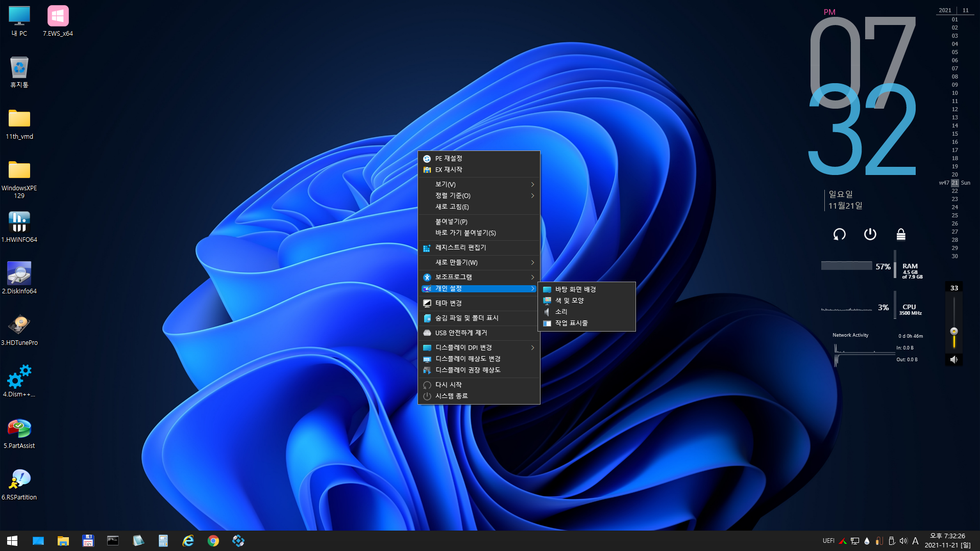Expand the 보조프로그램 submenu

pos(479,277)
